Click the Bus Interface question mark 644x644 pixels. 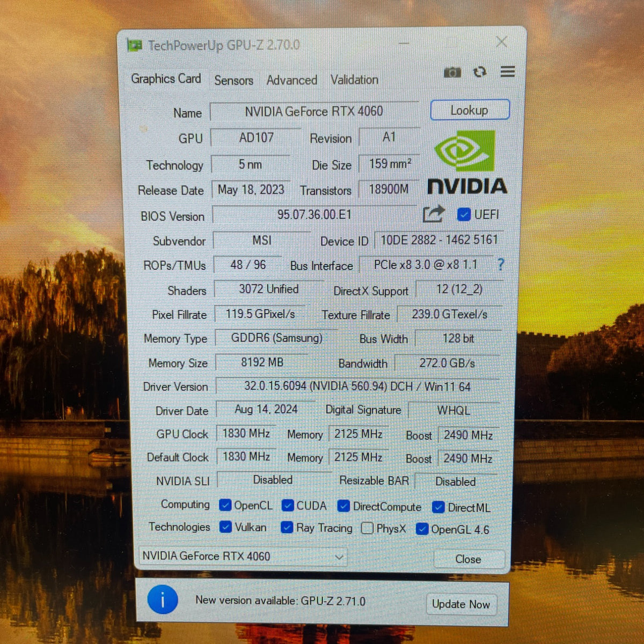pos(500,264)
